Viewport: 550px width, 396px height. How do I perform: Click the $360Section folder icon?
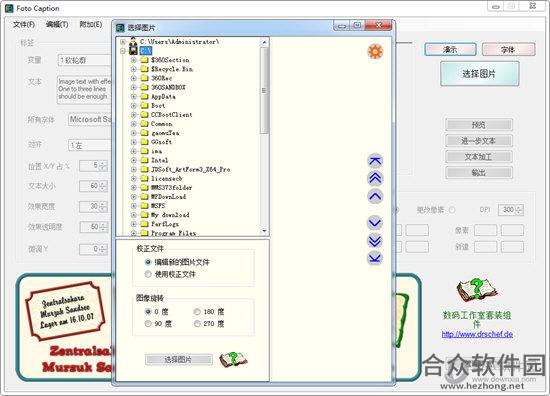point(145,60)
